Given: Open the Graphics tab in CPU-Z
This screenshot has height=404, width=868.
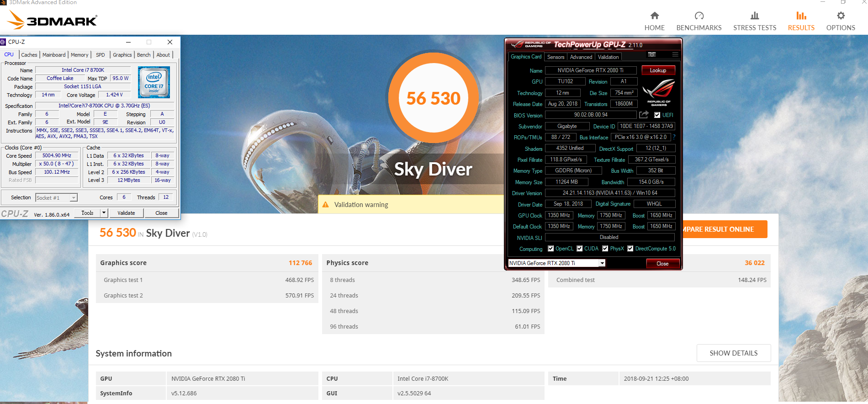Looking at the screenshot, I should [x=122, y=55].
